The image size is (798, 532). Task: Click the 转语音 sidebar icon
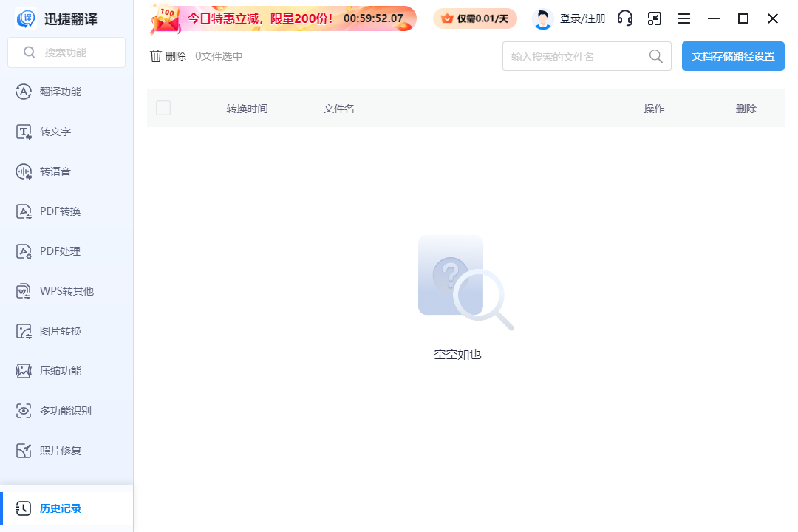pyautogui.click(x=24, y=171)
